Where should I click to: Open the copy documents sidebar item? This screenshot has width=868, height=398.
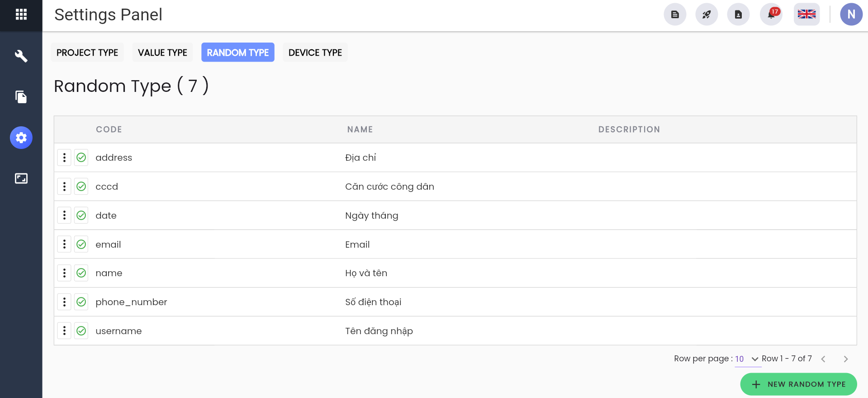point(21,97)
